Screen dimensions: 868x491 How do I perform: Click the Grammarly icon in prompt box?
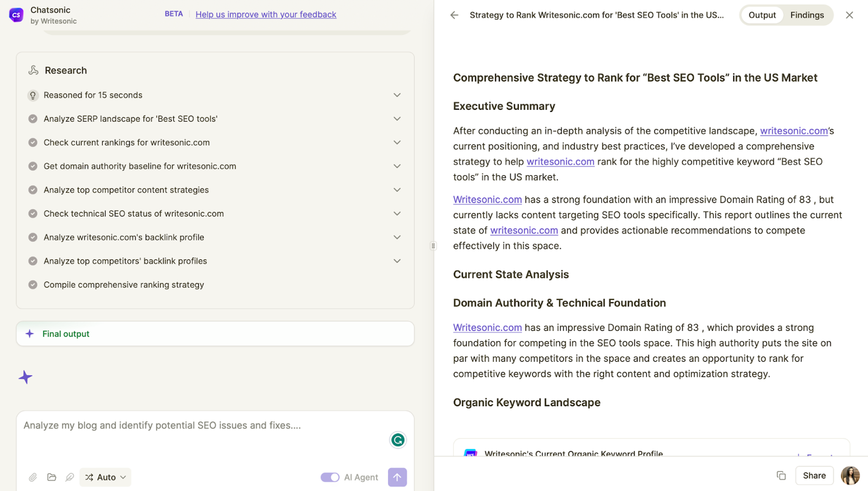click(x=398, y=440)
